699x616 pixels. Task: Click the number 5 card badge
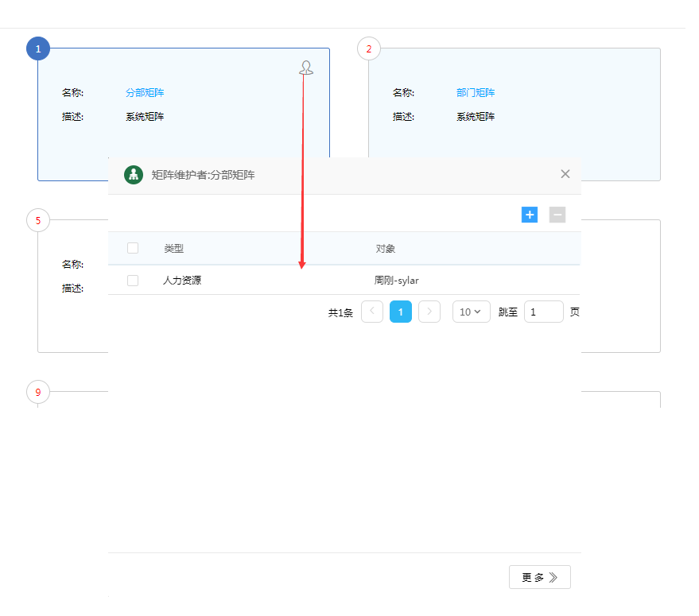[38, 221]
